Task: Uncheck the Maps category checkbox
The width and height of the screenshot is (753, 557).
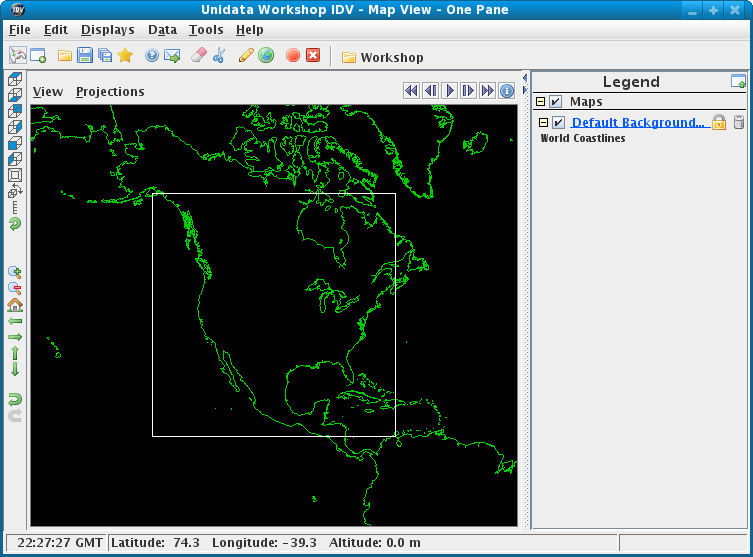Action: coord(556,102)
